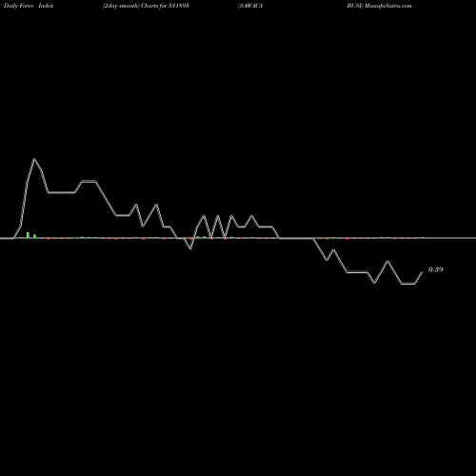Click the '(2day smooth) Charts for 531893' text
This screenshot has height=476, width=476.
click(146, 6)
